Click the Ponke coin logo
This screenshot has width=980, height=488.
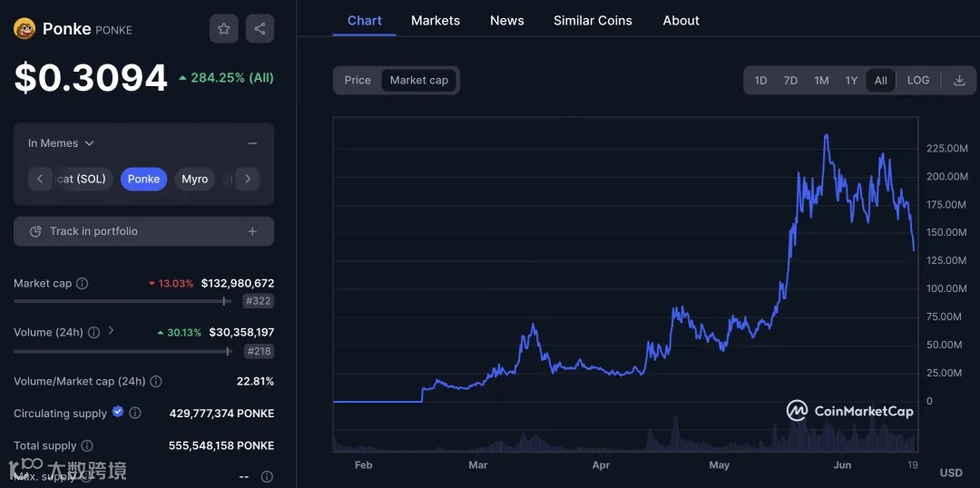[x=24, y=29]
